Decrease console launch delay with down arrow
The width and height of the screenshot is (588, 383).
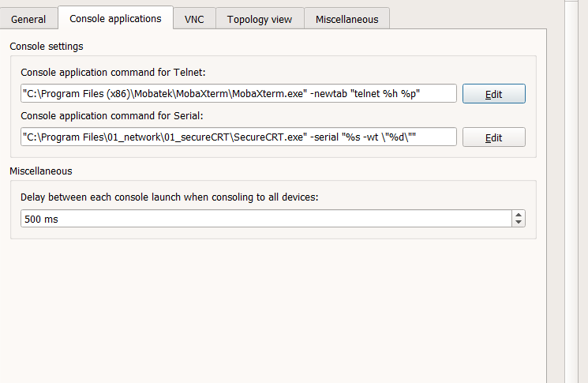click(x=518, y=223)
